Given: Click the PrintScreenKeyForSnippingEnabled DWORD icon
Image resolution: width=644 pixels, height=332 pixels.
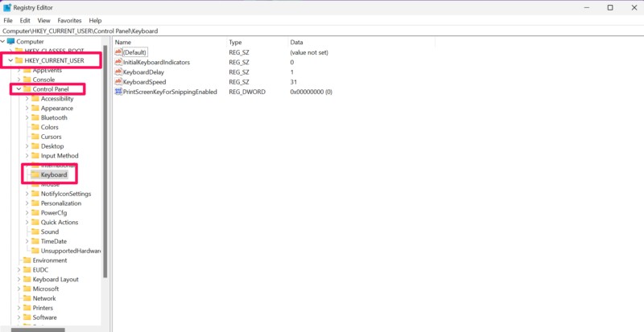Looking at the screenshot, I should coord(118,92).
